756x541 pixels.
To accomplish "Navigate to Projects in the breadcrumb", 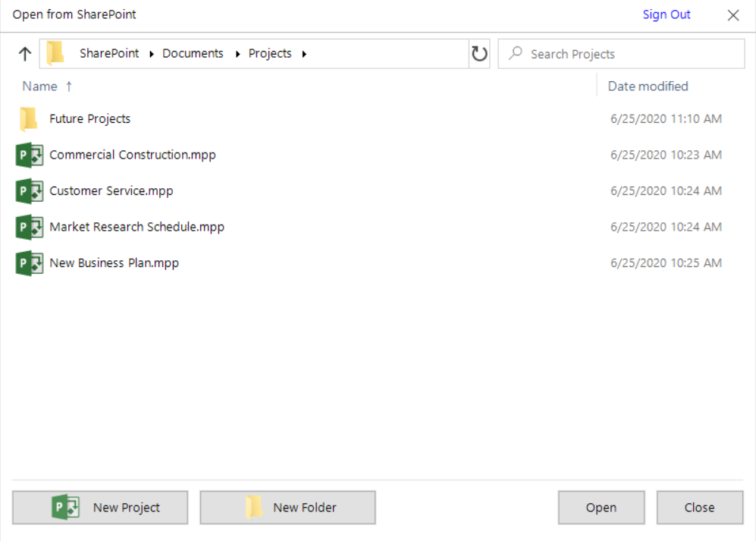I will pos(270,54).
